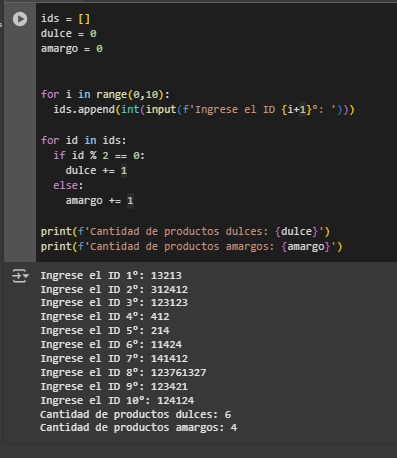Click the 'amargo += 1' line
Viewport: 397px width, 458px height.
pos(99,201)
